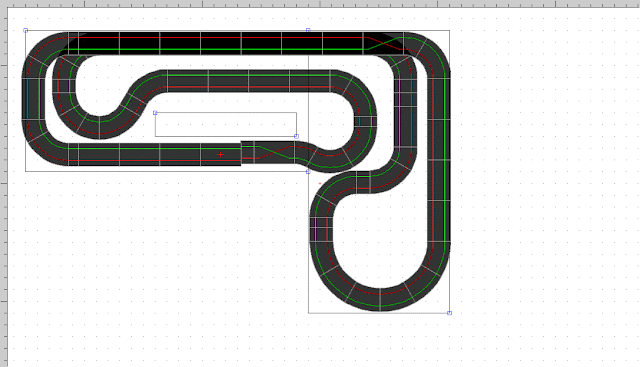The height and width of the screenshot is (367, 640).
Task: Click the red cross marker on the lower straight
Action: [x=220, y=155]
